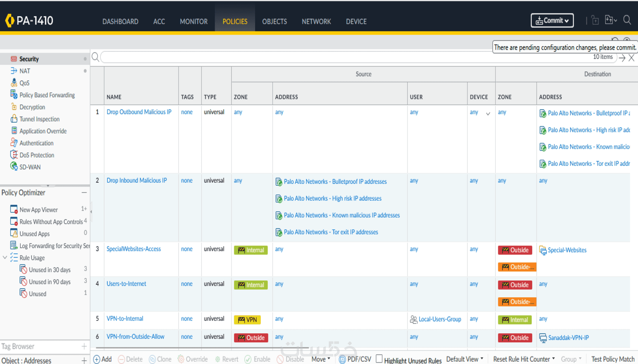Open the Default View dropdown
The width and height of the screenshot is (638, 364).
point(465,359)
